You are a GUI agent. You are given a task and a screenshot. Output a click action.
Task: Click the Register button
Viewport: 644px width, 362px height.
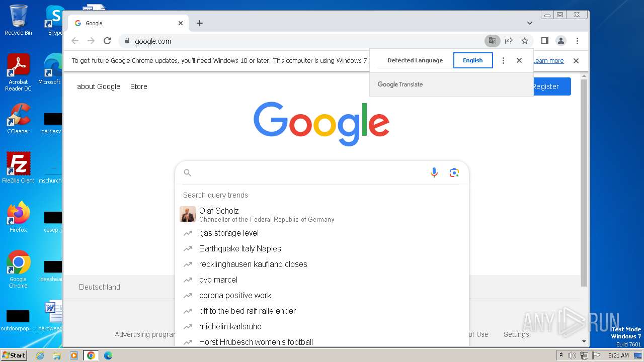click(x=551, y=86)
